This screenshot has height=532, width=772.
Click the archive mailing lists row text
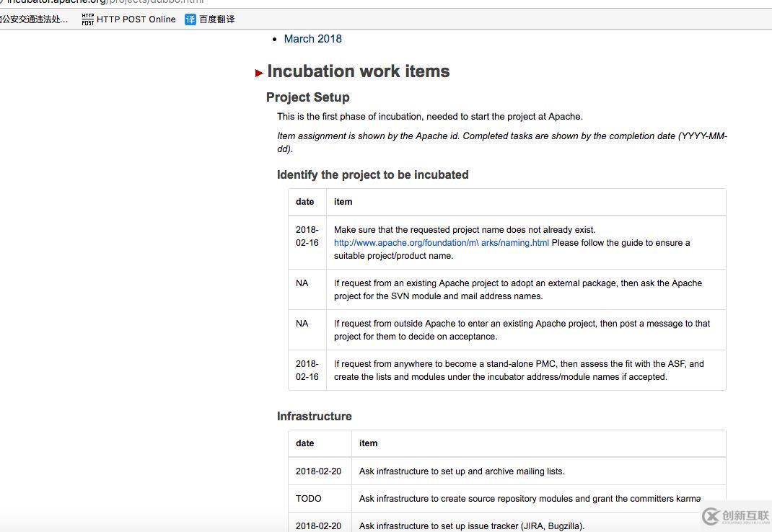pyautogui.click(x=462, y=471)
